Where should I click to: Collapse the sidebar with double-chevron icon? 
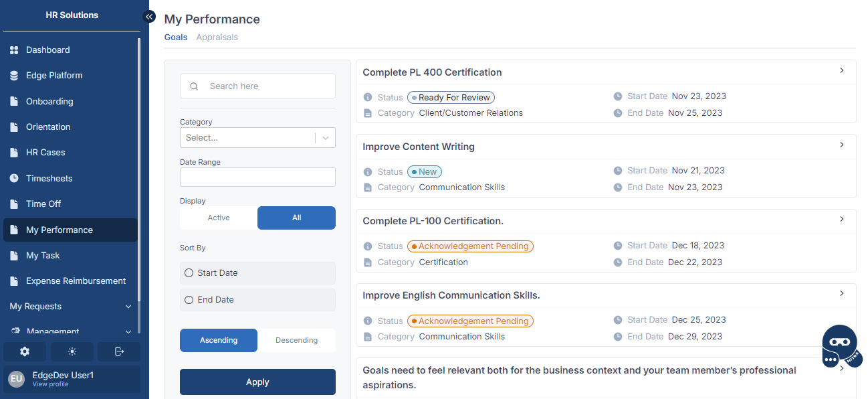pos(149,16)
